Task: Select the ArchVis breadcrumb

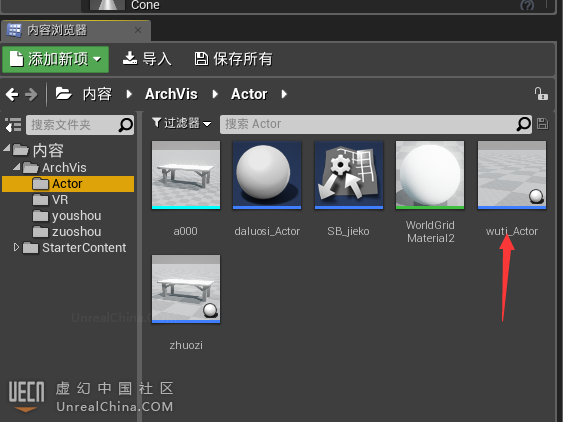Action: pos(171,94)
